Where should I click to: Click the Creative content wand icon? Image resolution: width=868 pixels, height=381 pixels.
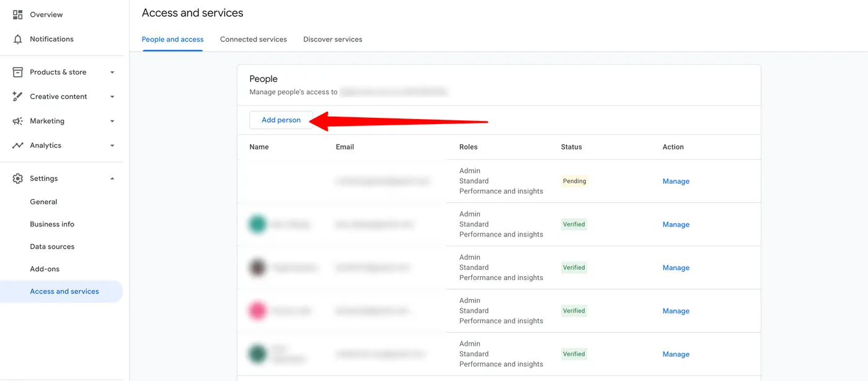[x=17, y=97]
